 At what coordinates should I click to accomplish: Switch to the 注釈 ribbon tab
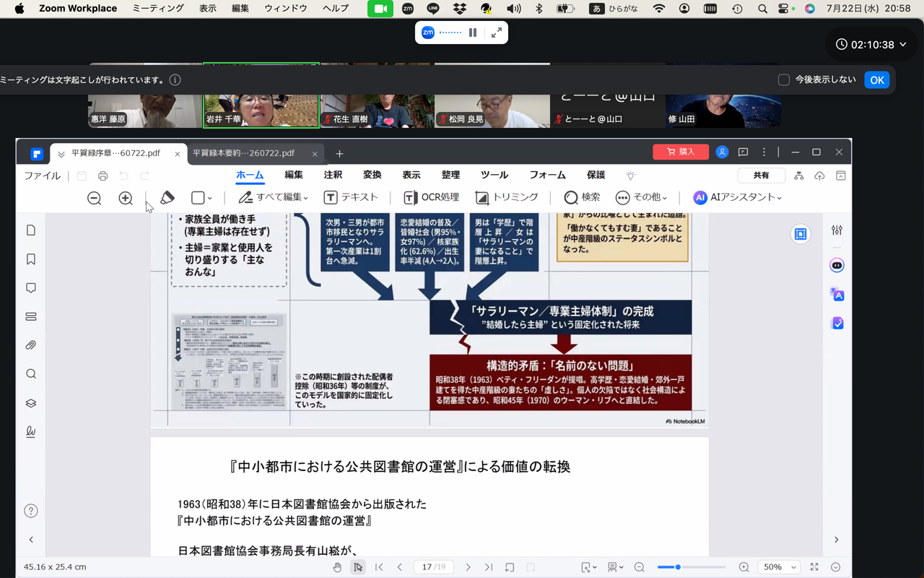pyautogui.click(x=333, y=175)
